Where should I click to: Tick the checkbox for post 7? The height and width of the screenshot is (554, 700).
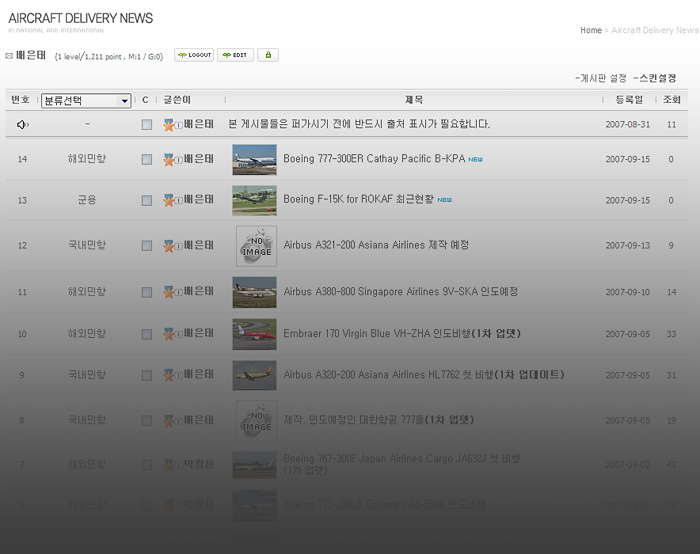146,465
